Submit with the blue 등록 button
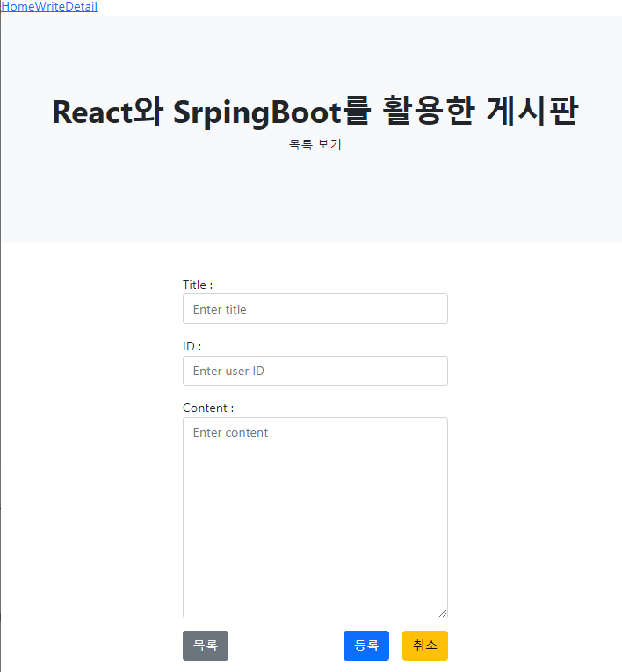Viewport: 622px width, 672px height. [x=366, y=646]
